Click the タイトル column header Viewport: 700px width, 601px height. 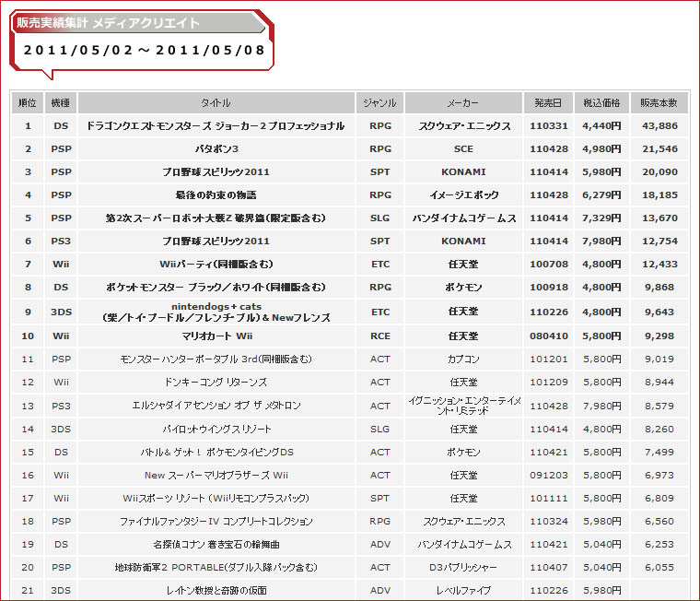(216, 102)
